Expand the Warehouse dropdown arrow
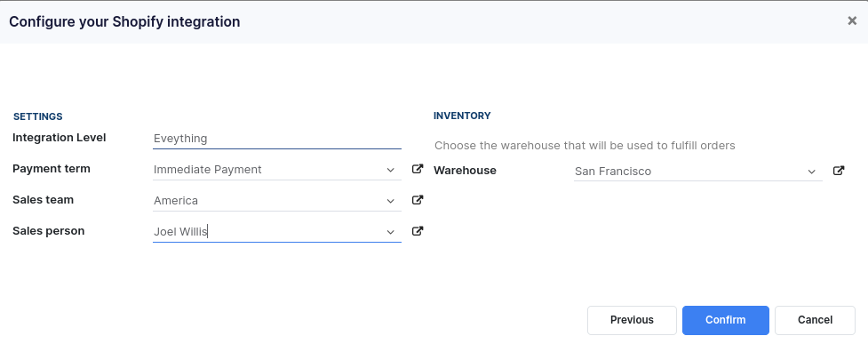This screenshot has height=352, width=868. pos(811,172)
